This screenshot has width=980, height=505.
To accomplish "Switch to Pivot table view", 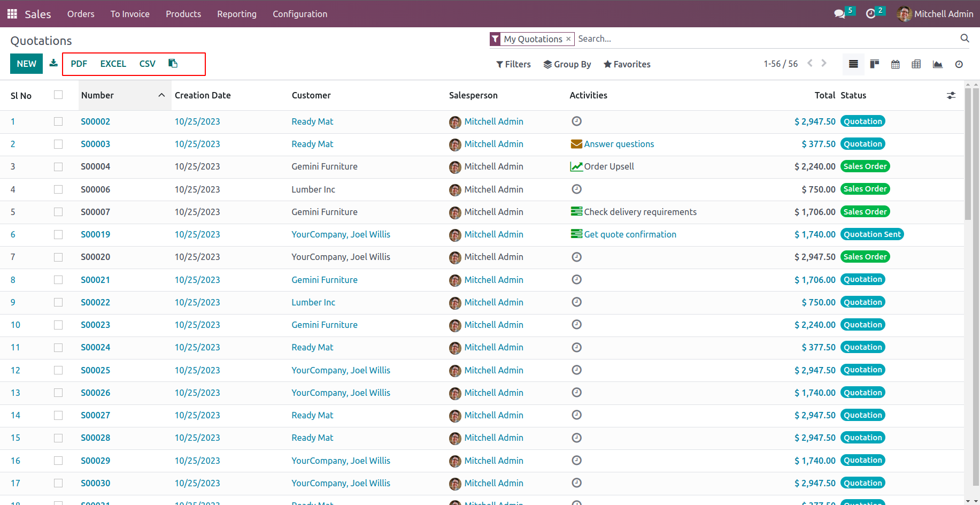I will click(916, 64).
